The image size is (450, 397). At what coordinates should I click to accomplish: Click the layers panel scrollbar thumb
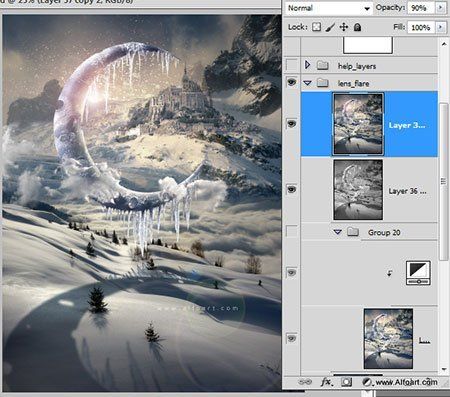[443, 182]
